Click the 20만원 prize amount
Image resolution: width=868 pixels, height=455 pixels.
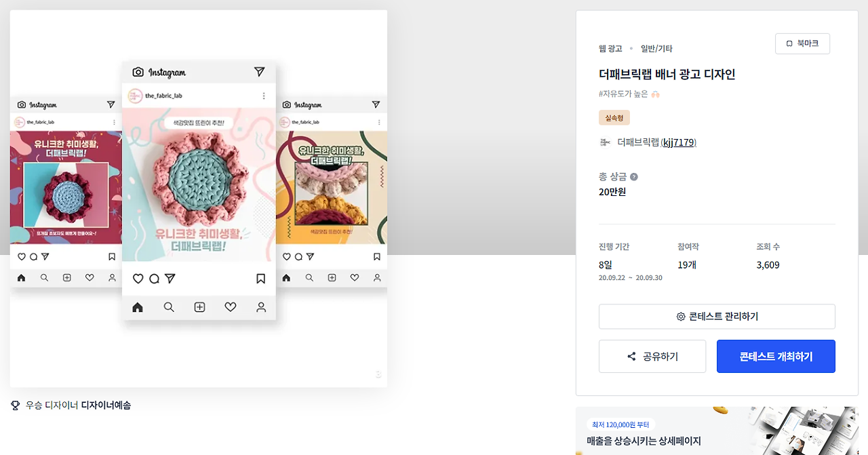612,192
